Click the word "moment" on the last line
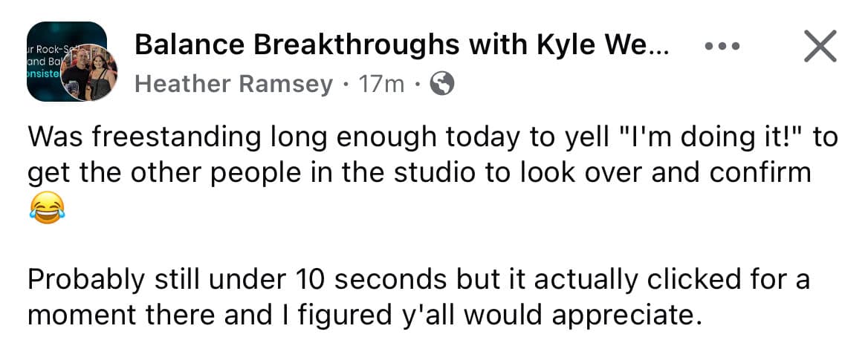Screen dimensions: 868x343 pos(74,315)
